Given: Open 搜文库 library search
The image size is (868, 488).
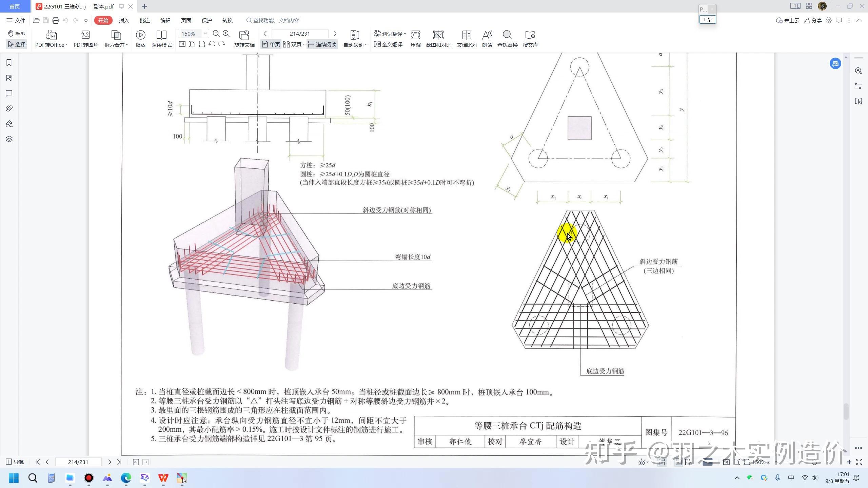Looking at the screenshot, I should click(530, 39).
